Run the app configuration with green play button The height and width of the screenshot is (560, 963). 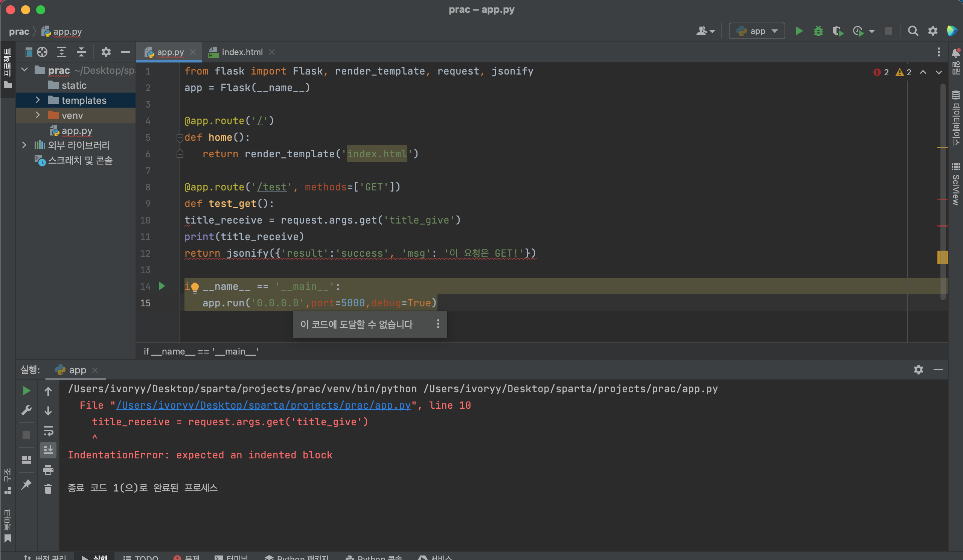[799, 31]
